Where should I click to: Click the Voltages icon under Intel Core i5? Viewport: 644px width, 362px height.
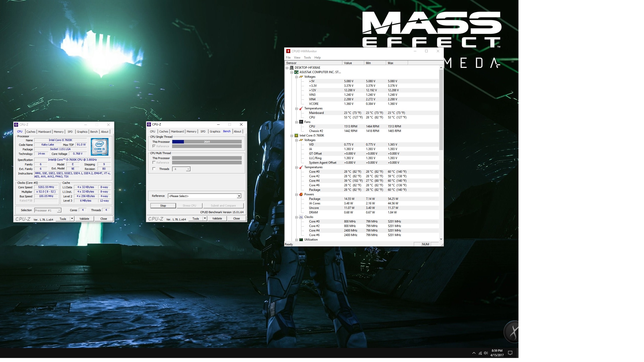tap(301, 140)
